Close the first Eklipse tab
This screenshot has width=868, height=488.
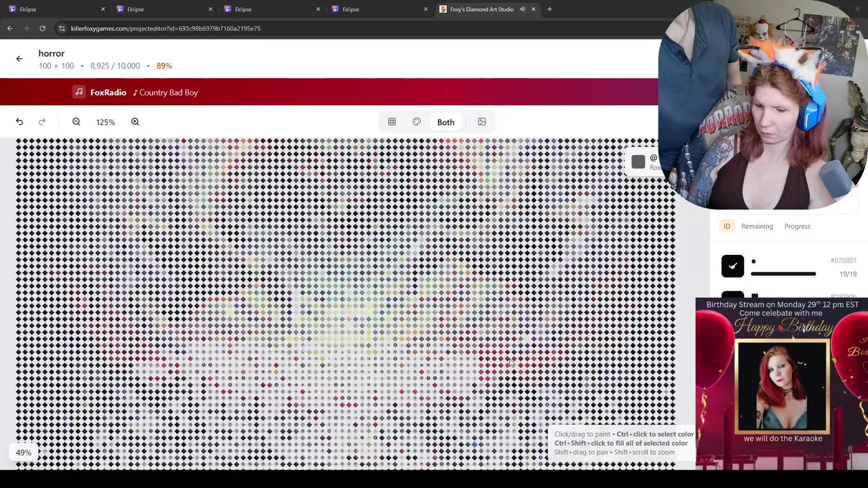click(103, 9)
